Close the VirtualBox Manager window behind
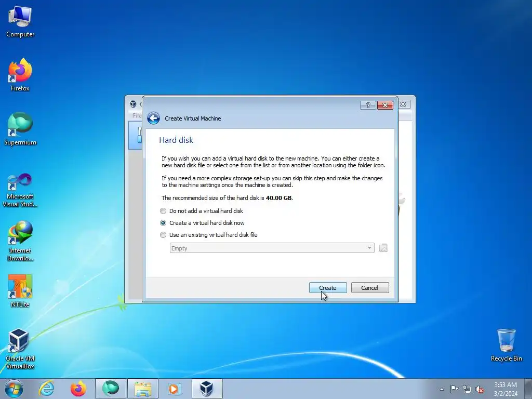 click(x=403, y=104)
